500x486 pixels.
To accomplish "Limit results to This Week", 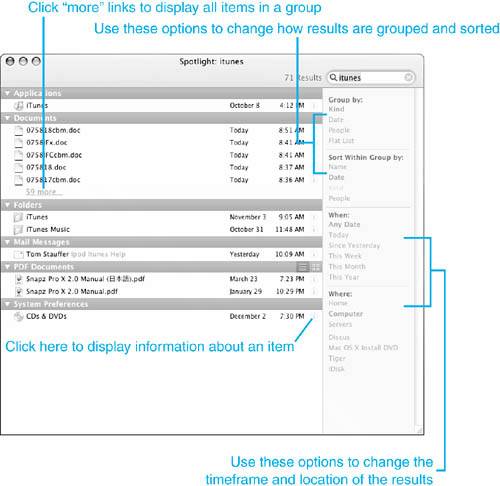I will click(345, 256).
